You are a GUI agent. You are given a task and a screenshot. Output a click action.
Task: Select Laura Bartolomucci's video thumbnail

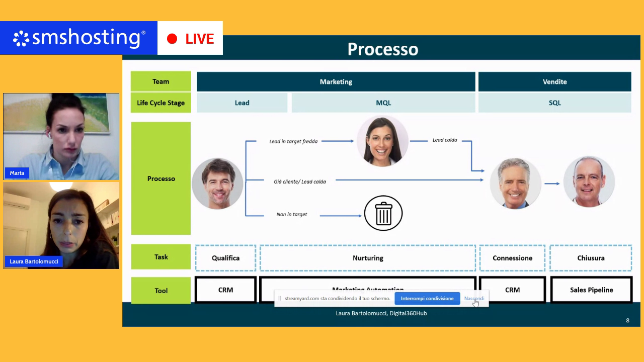(x=61, y=225)
